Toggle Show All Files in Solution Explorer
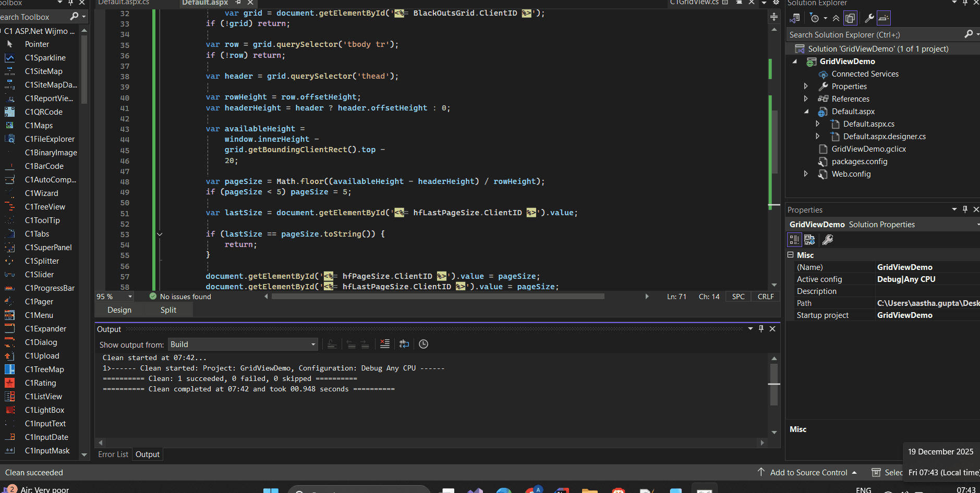The width and height of the screenshot is (980, 493). (x=850, y=18)
